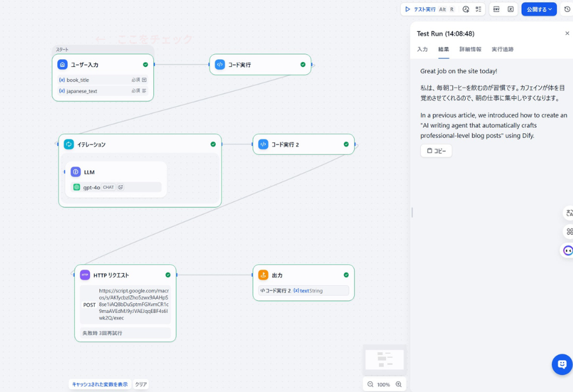
Task: Select the LLM node icon
Action: point(75,172)
